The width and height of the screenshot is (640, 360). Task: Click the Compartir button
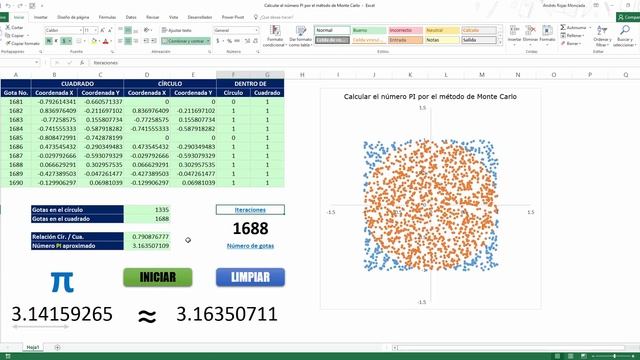coord(628,17)
